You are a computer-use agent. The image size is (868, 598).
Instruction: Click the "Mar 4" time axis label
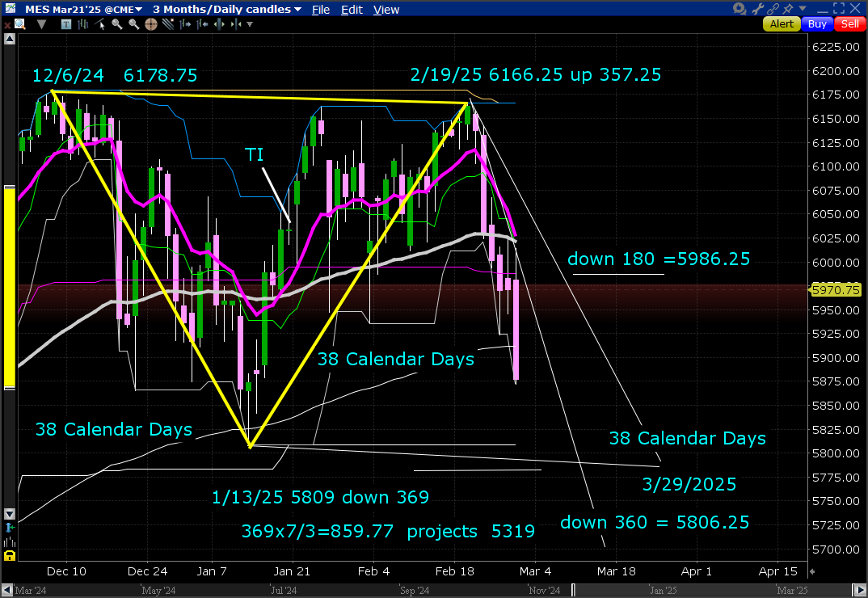tap(535, 571)
